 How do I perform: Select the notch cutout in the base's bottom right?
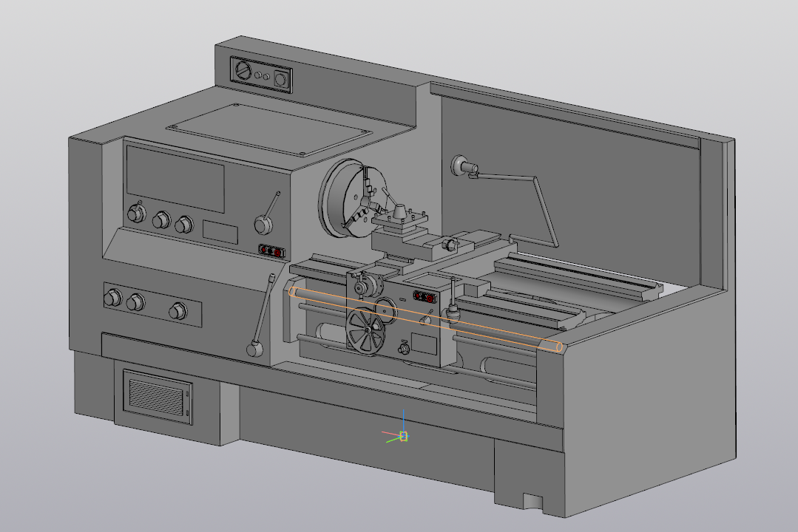(x=533, y=502)
